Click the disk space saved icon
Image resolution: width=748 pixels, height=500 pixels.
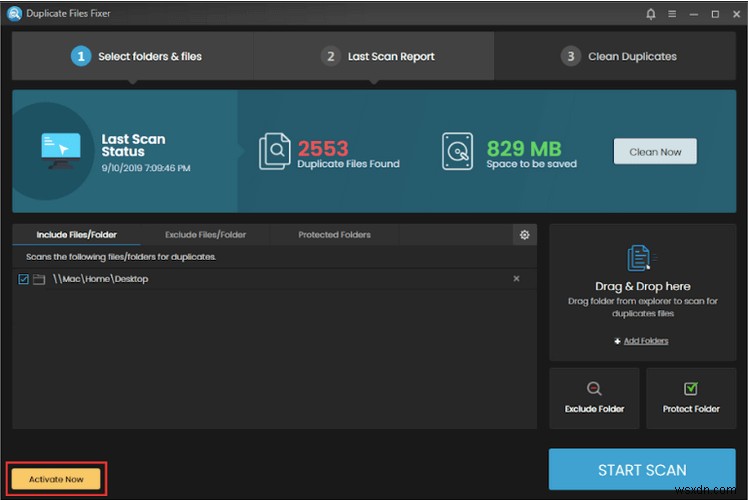(458, 151)
